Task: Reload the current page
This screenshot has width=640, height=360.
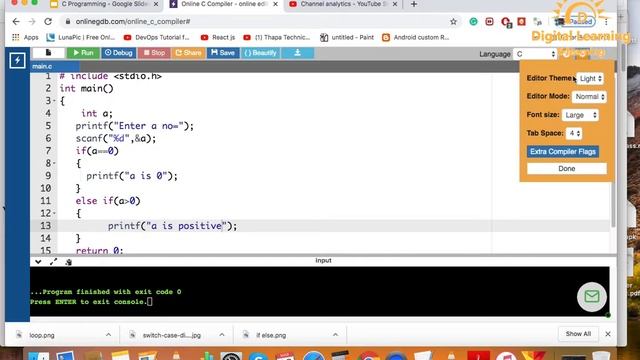Action: [x=48, y=21]
